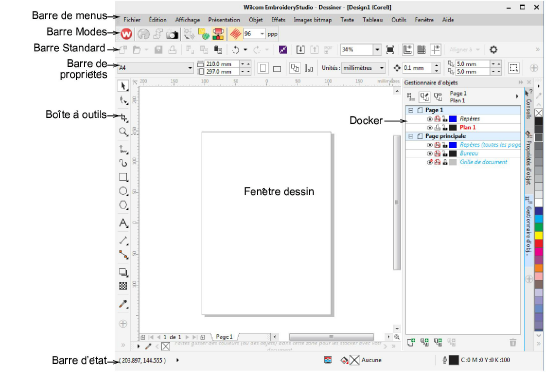
Task: Select the checkered Transparency tool
Action: (123, 286)
